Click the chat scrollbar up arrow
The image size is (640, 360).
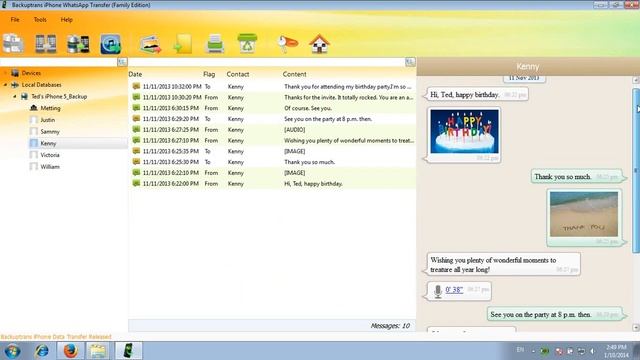636,80
